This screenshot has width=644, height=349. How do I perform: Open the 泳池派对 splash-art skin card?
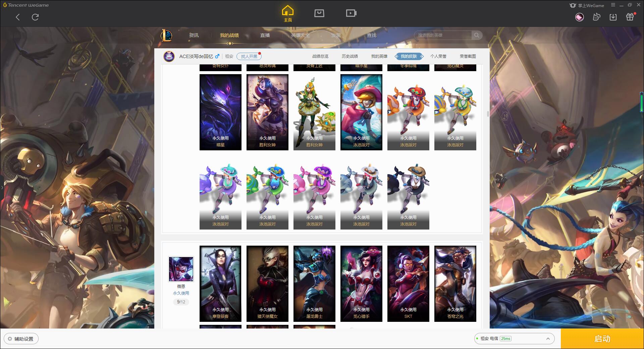361,112
